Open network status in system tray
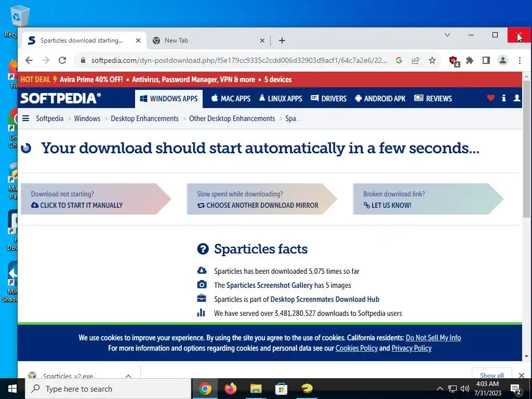The height and width of the screenshot is (399, 532). click(x=453, y=389)
